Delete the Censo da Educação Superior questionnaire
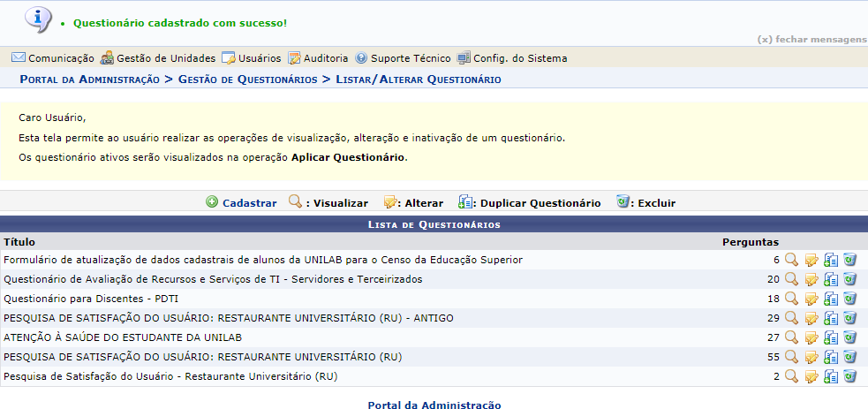The height and width of the screenshot is (409, 868). 849,260
